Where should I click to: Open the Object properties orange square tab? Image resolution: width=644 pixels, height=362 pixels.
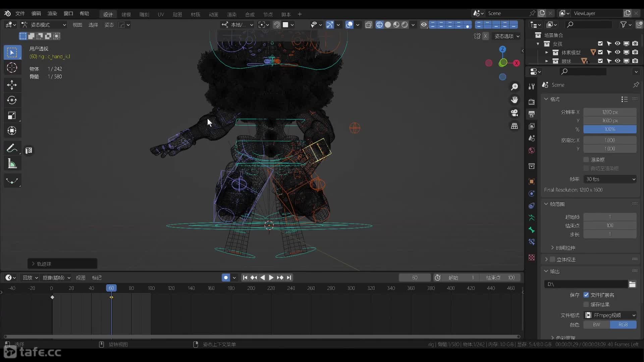pyautogui.click(x=532, y=182)
